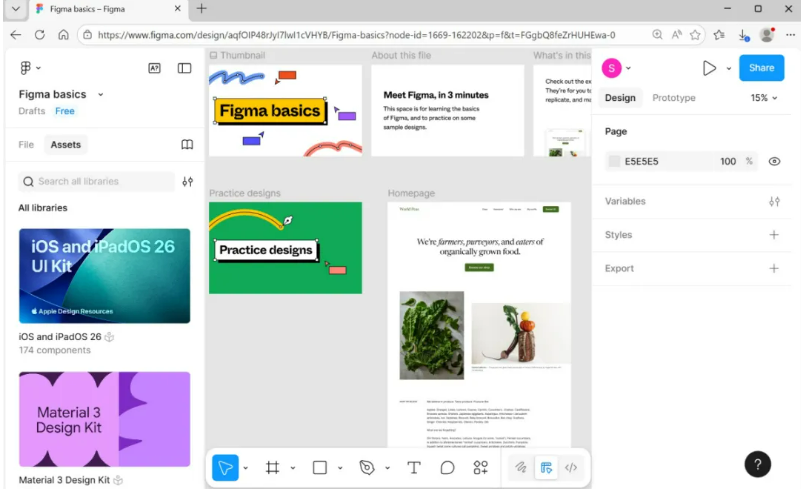Open browser downloads icon

(743, 35)
